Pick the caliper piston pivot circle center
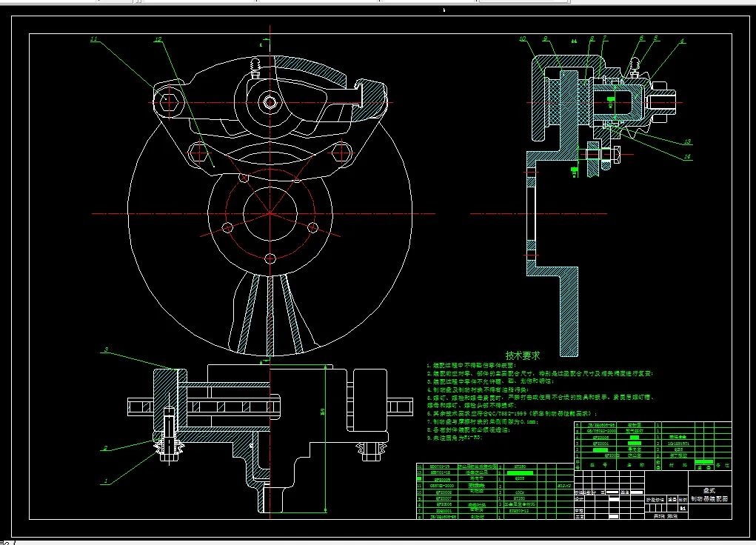 point(270,102)
